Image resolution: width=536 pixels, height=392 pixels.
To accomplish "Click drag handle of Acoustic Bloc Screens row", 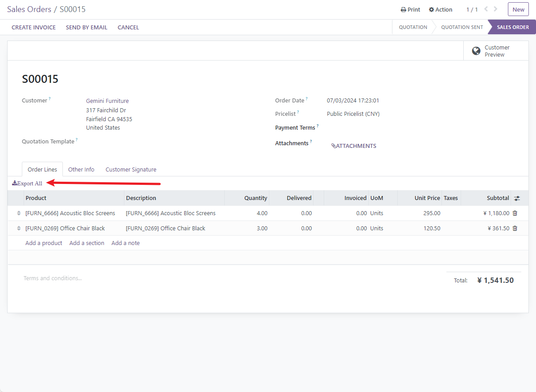I will coord(19,213).
